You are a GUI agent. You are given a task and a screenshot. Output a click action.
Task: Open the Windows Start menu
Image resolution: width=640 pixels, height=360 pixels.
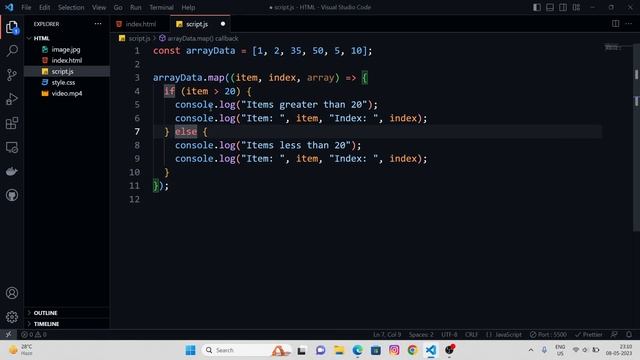190,350
